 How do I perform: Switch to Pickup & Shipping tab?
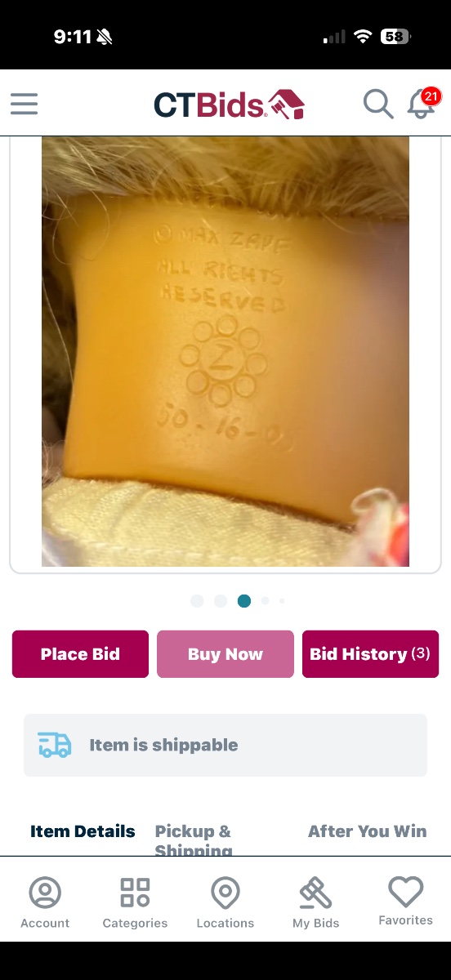click(x=194, y=840)
